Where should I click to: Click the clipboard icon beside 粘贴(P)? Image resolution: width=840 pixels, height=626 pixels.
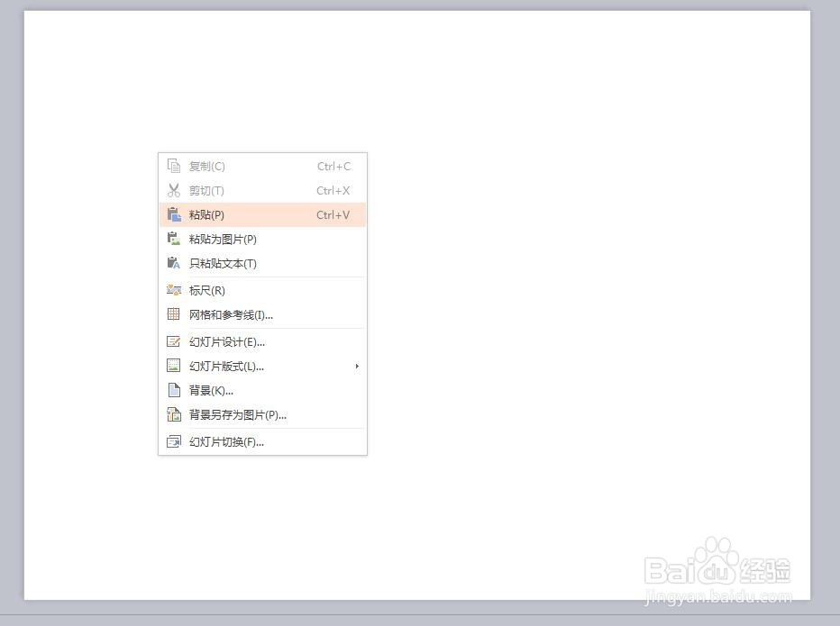(174, 214)
